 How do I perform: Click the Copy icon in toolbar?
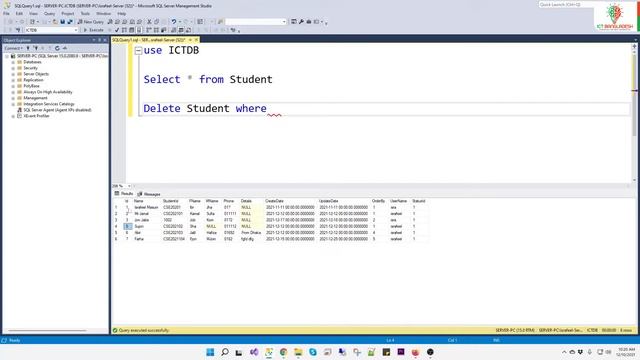156,22
